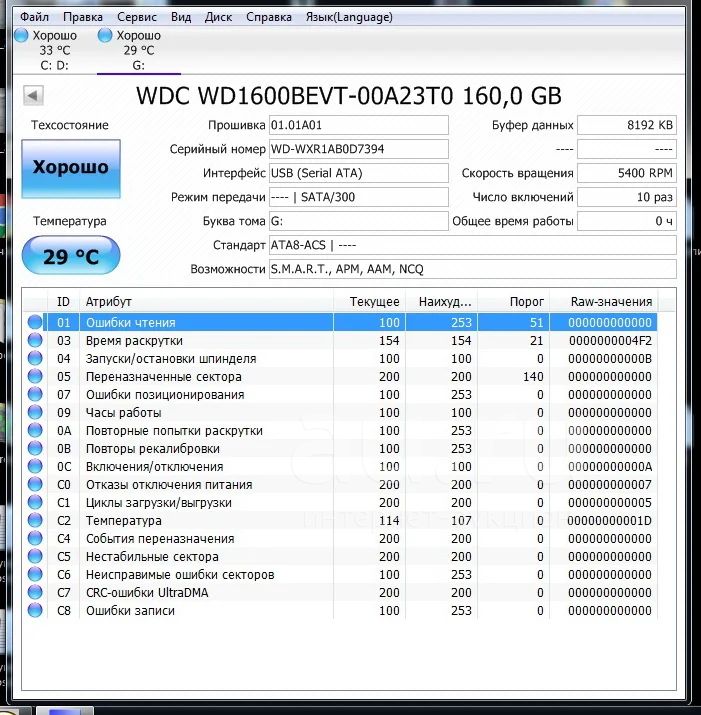Select the G: disk tab
Image resolution: width=701 pixels, height=715 pixels.
point(139,50)
